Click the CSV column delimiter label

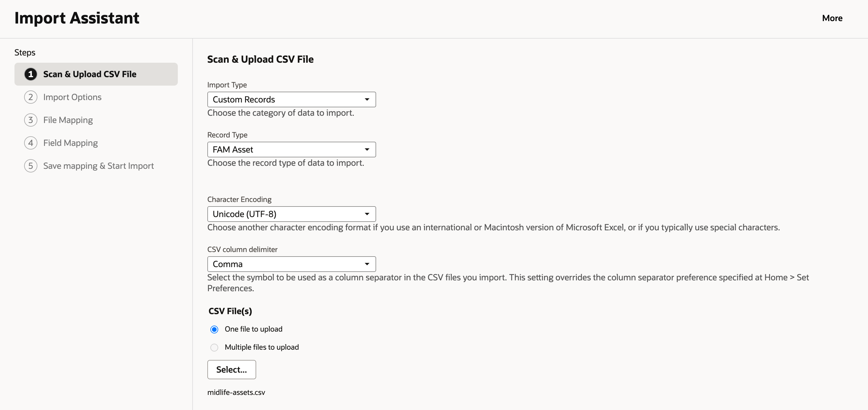tap(242, 250)
